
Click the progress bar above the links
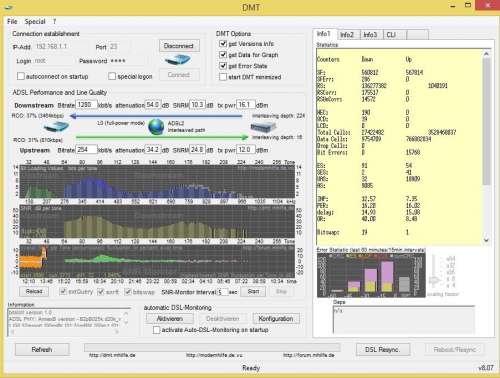tap(212, 347)
